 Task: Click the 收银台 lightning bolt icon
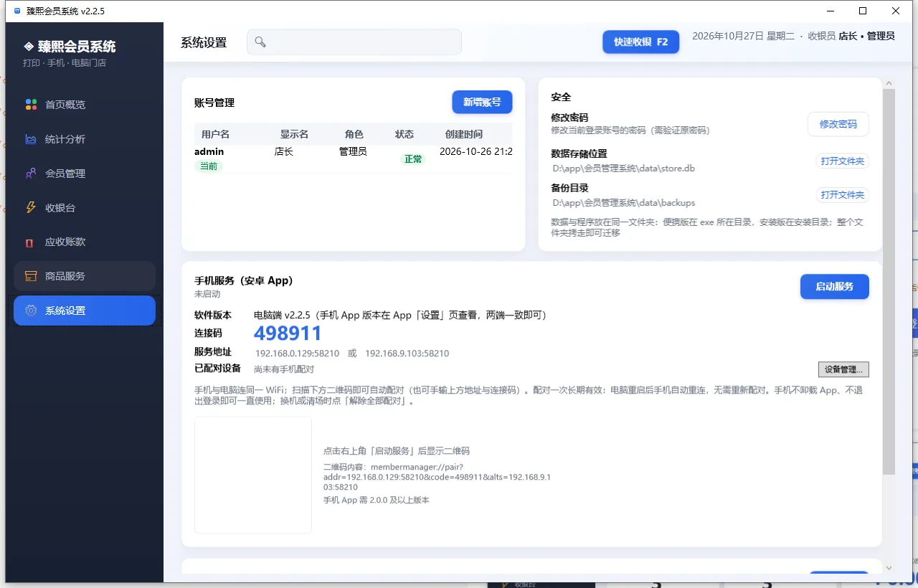[31, 208]
